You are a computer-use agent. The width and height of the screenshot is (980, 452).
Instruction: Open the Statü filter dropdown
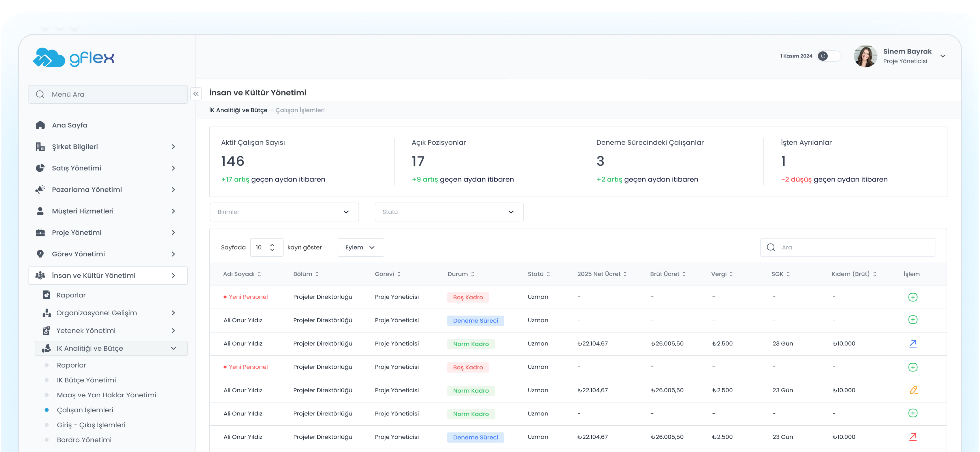click(x=449, y=212)
